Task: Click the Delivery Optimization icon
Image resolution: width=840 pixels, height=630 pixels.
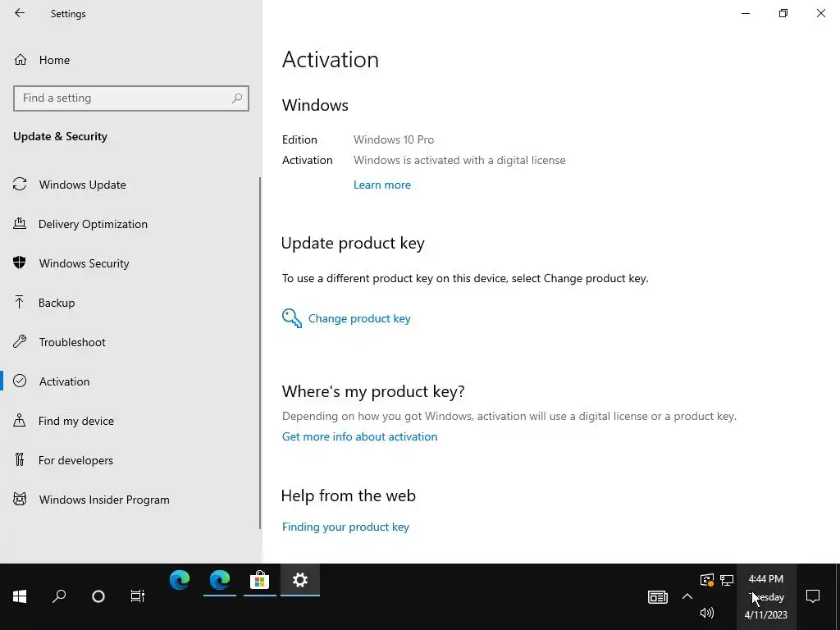Action: (20, 224)
